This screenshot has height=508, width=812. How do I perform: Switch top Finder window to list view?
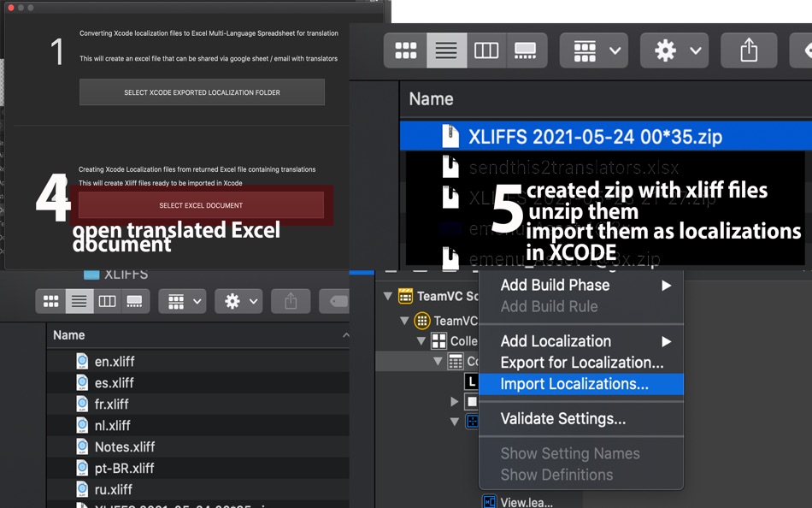click(446, 50)
